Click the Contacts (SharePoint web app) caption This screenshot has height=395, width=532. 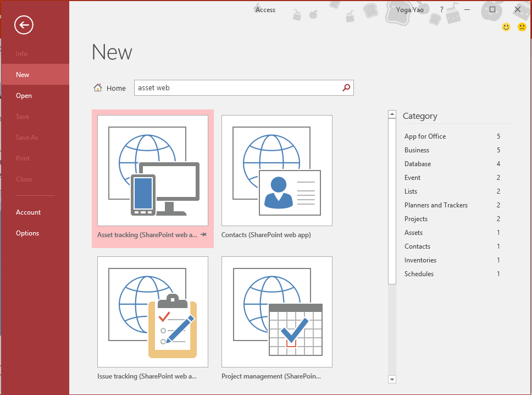click(x=266, y=235)
